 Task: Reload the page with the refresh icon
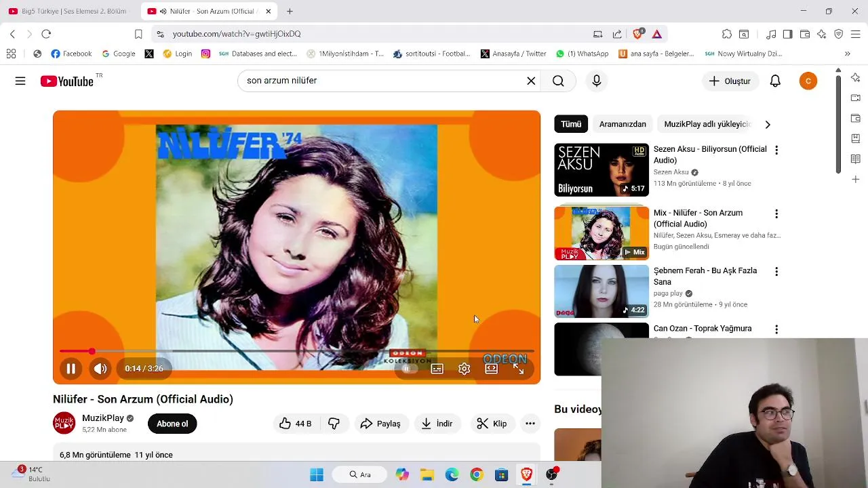[x=46, y=34]
